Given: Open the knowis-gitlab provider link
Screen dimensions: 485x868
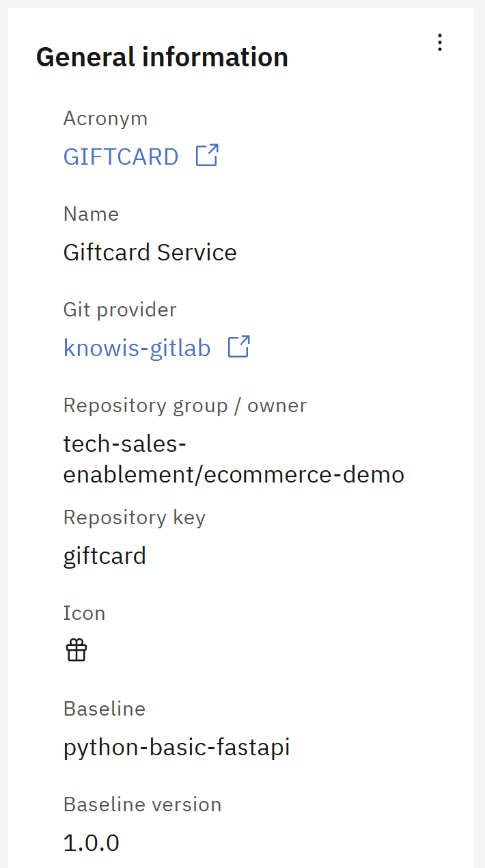Looking at the screenshot, I should pos(137,348).
